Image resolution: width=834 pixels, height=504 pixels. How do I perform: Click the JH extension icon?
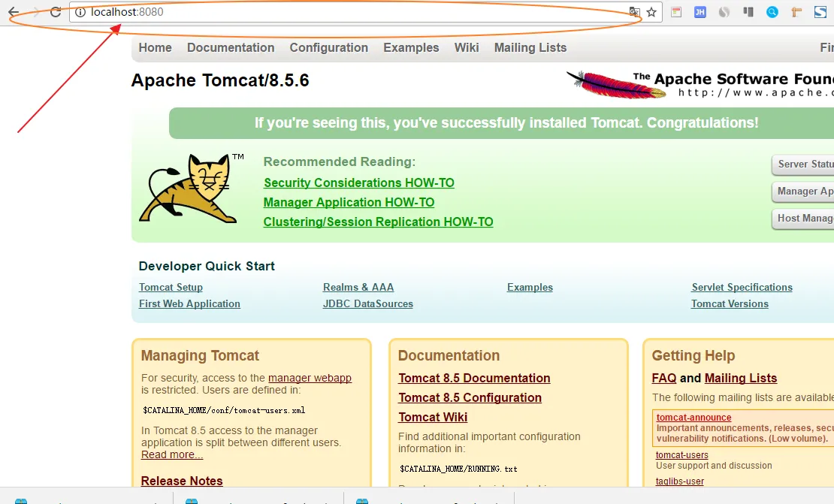click(700, 12)
